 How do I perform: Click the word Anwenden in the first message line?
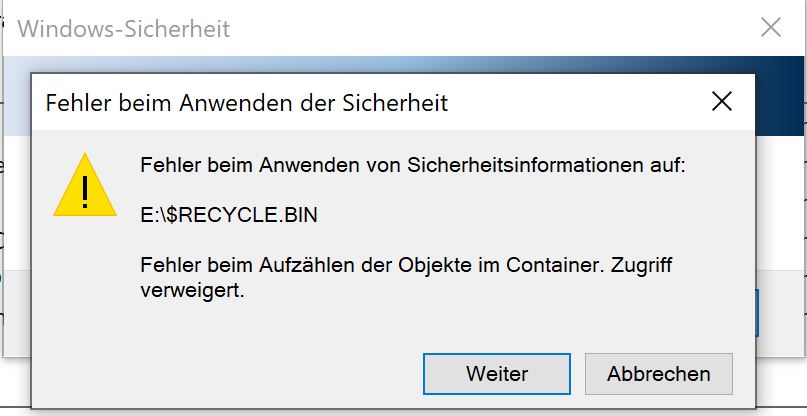coord(297,167)
